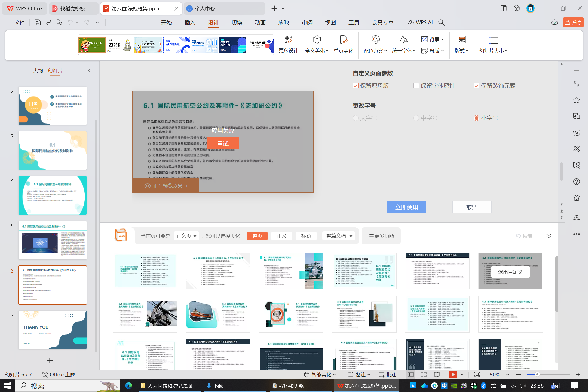The height and width of the screenshot is (392, 588).
Task: Click the Bluetooth tray icon
Action: coord(483,386)
